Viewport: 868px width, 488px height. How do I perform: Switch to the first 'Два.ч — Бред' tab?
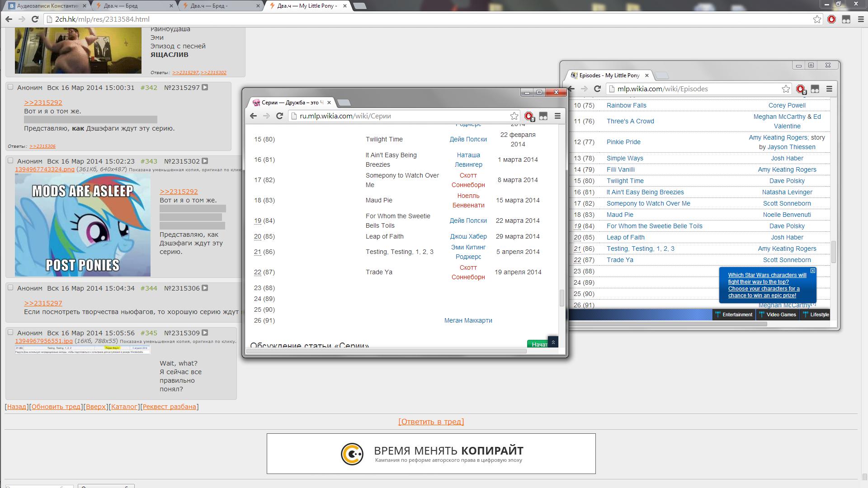coord(133,6)
